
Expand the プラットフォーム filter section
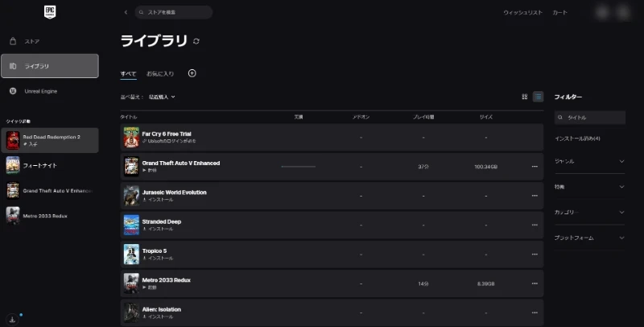[x=589, y=238]
